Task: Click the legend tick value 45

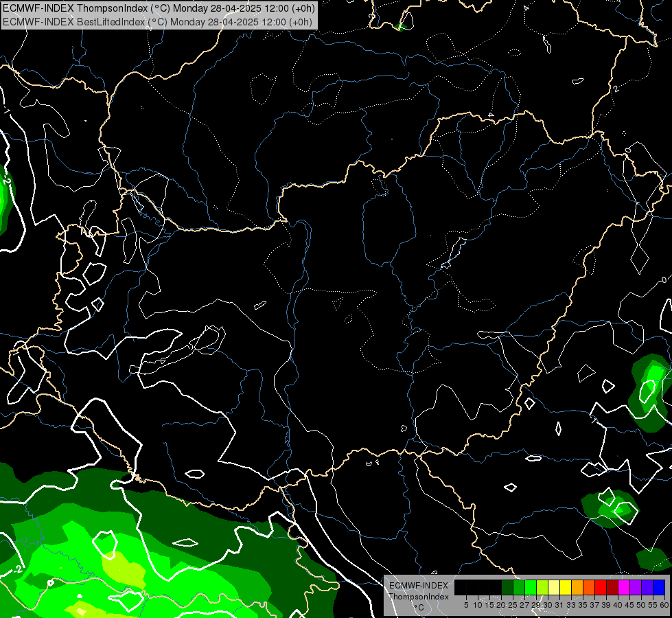Action: point(630,605)
